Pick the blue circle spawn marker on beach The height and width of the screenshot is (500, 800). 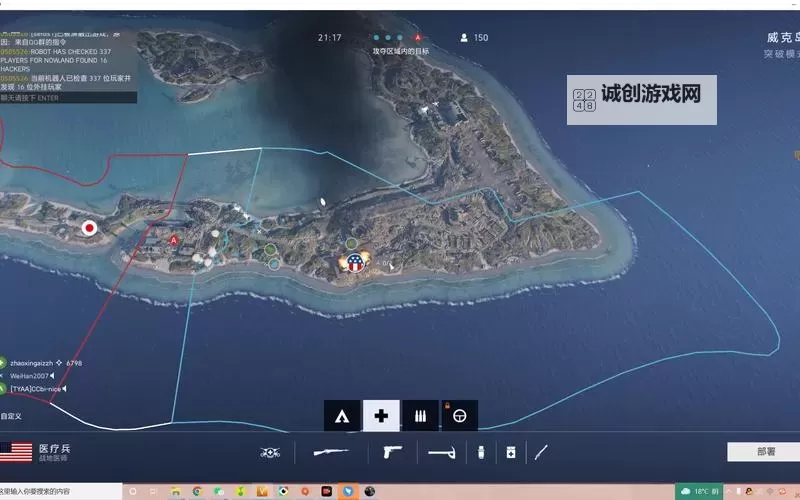274,264
